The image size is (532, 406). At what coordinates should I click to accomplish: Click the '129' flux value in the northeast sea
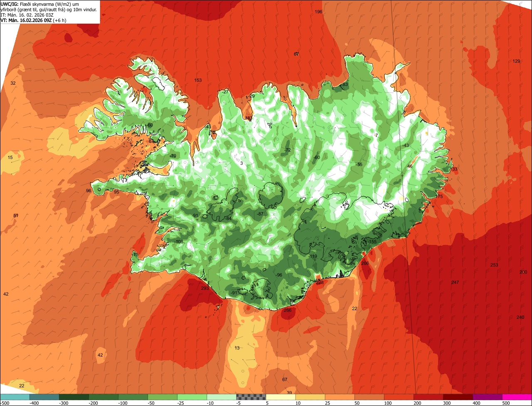coord(516,61)
